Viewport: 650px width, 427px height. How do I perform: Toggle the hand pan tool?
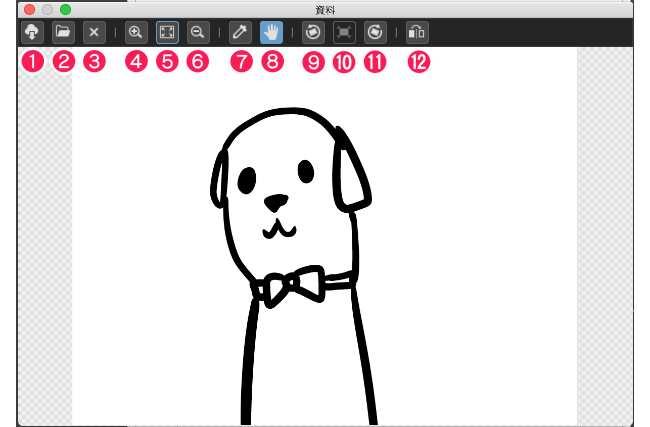pyautogui.click(x=270, y=31)
